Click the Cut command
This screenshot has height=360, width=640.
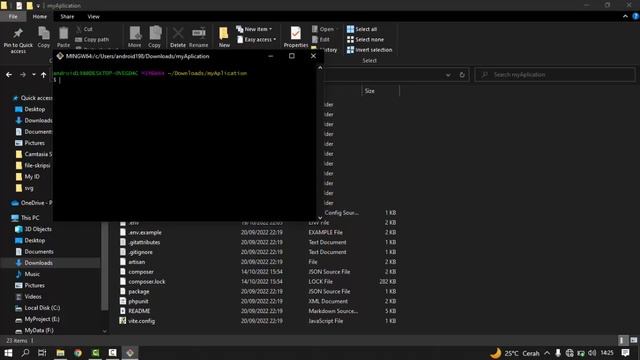(84, 29)
